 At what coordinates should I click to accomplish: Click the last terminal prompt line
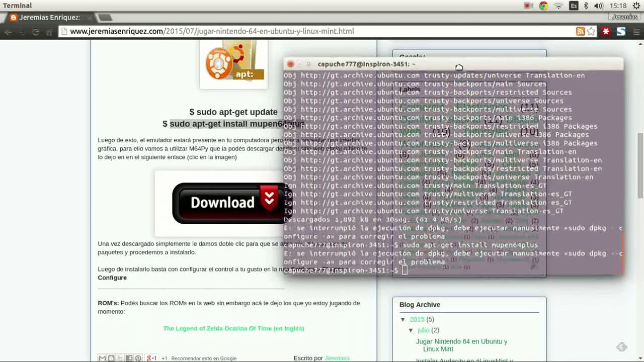(x=346, y=270)
